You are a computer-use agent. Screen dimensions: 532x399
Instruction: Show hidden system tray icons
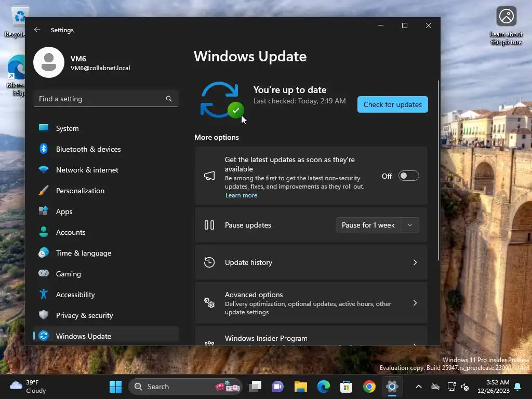(x=419, y=387)
